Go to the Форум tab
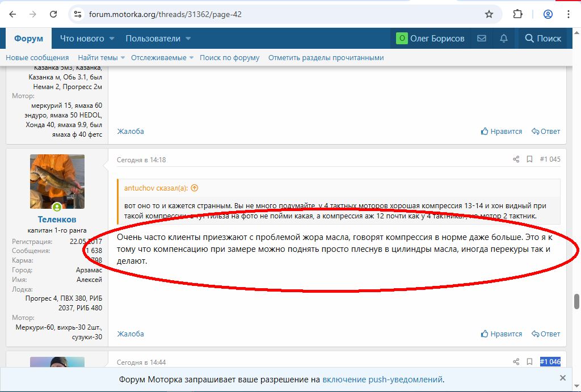 pos(28,39)
